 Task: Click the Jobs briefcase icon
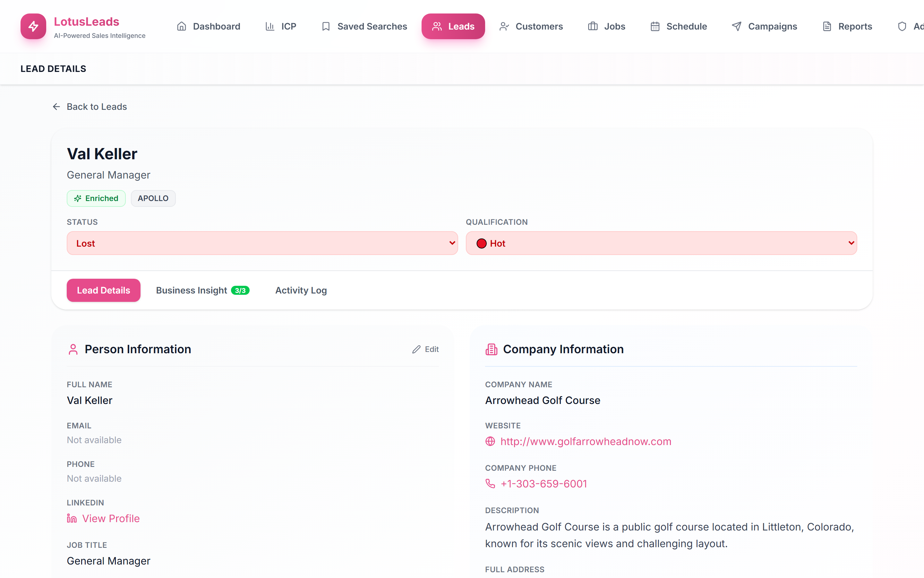click(593, 26)
